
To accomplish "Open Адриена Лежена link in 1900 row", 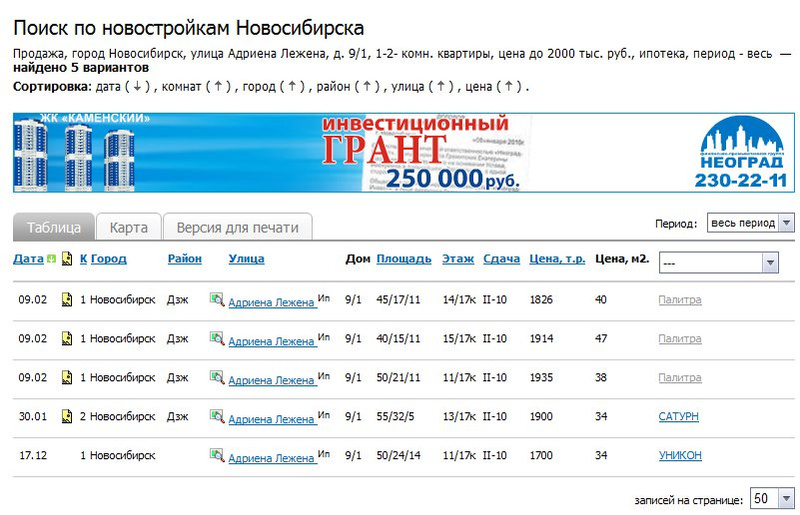I will [x=272, y=419].
